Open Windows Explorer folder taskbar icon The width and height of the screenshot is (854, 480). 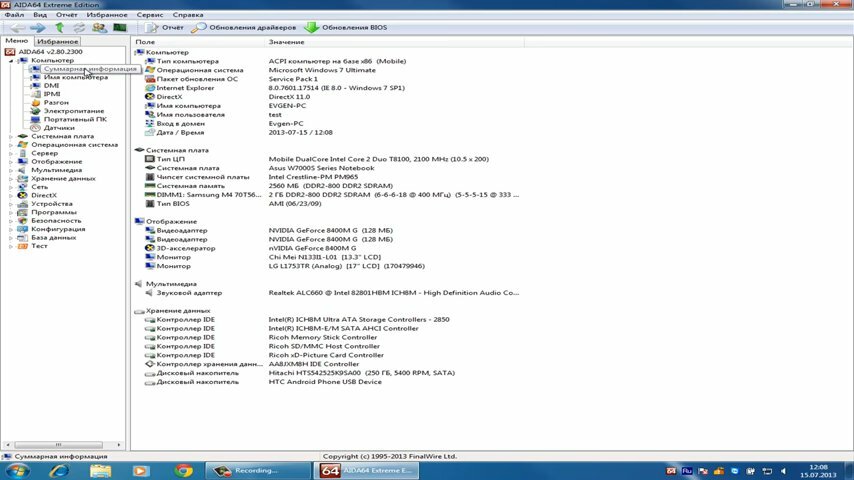tap(100, 470)
